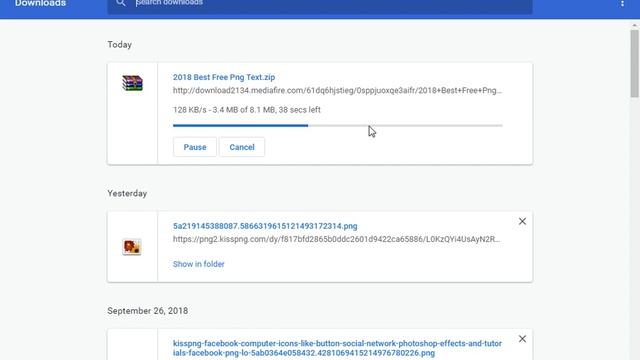Screen dimensions: 640x360
Task: Click the png2.kisspng.com source URL
Action: coord(336,239)
